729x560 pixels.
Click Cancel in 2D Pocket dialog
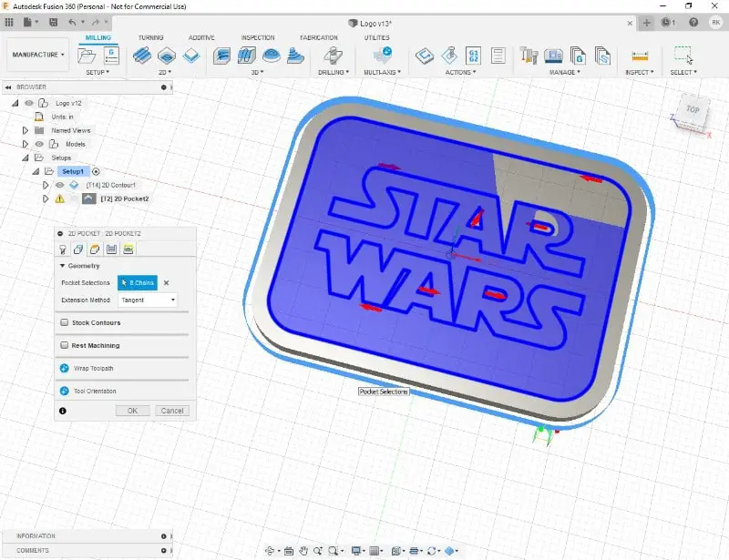[172, 411]
